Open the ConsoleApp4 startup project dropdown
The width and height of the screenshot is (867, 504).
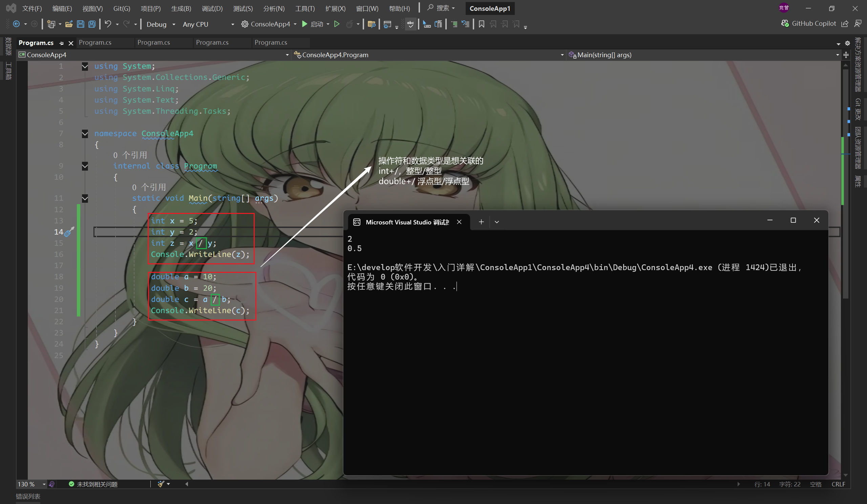[269, 24]
